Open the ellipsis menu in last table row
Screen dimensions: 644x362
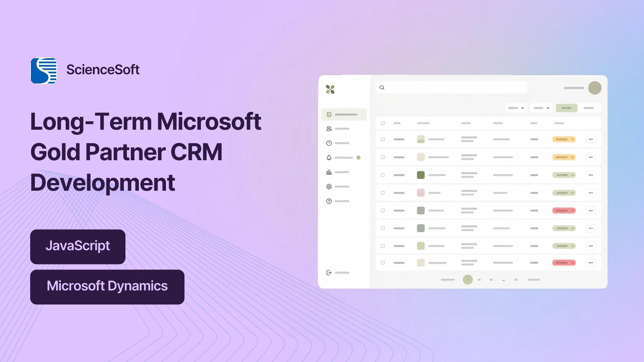pyautogui.click(x=591, y=263)
